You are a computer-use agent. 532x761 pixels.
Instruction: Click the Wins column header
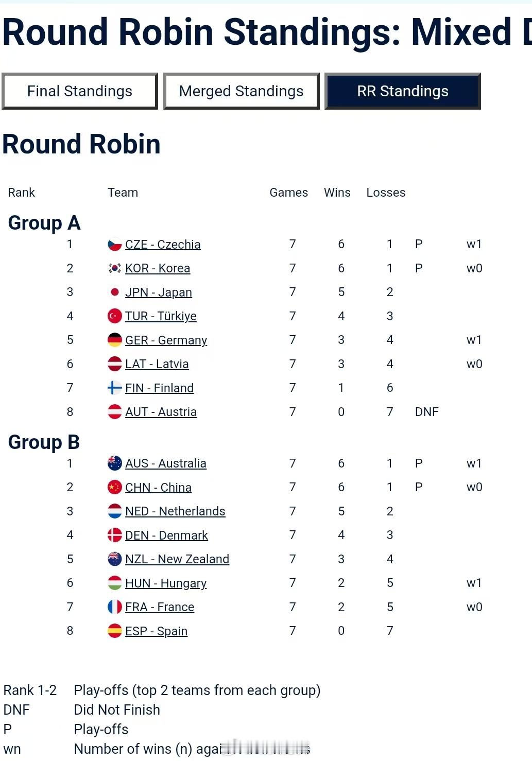[337, 193]
